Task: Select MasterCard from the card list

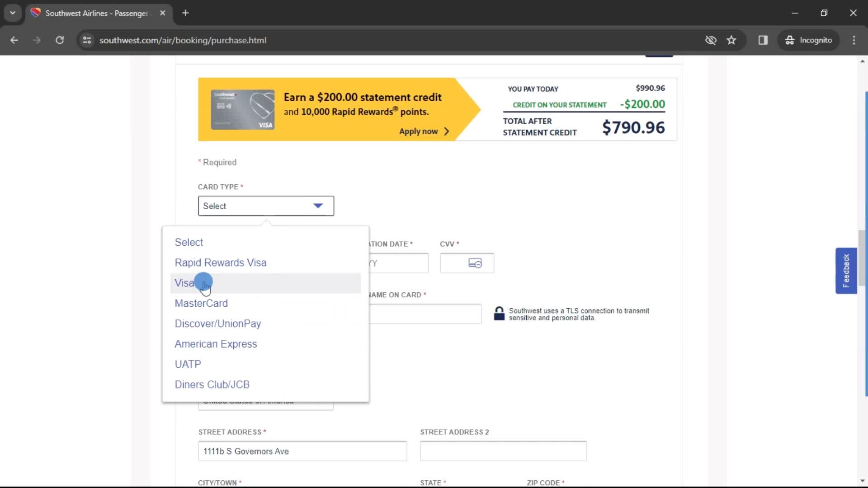Action: tap(201, 303)
